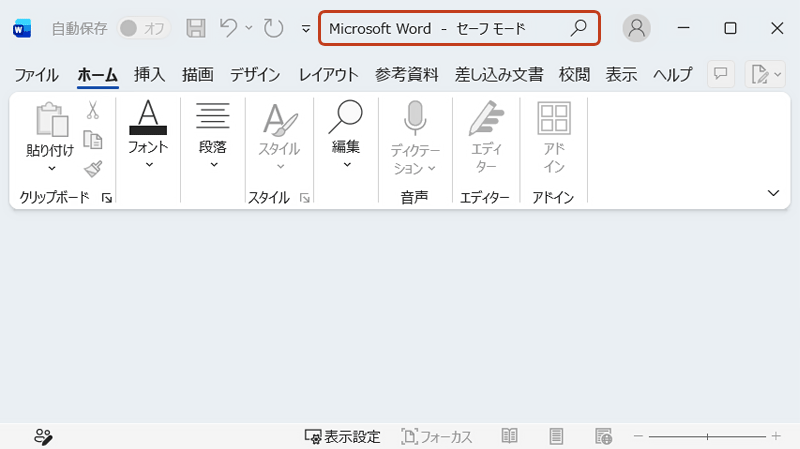Click the 貼り付け paste clipboard icon
The height and width of the screenshot is (449, 800).
(x=52, y=119)
